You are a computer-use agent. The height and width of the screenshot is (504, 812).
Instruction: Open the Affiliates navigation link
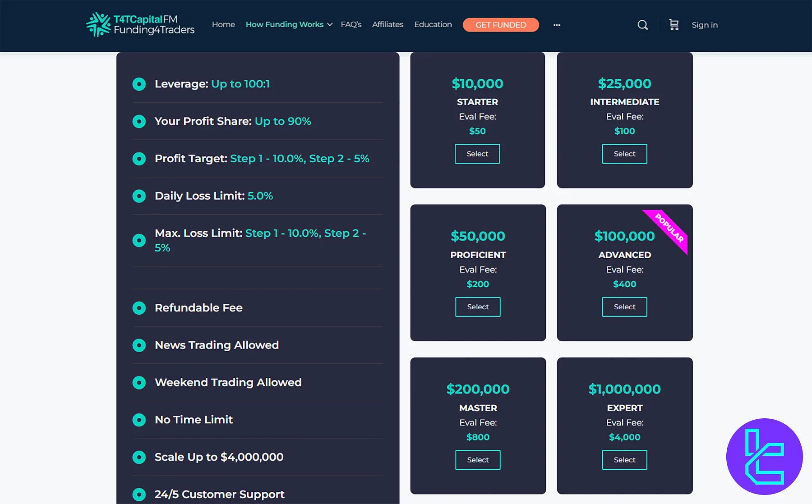388,24
